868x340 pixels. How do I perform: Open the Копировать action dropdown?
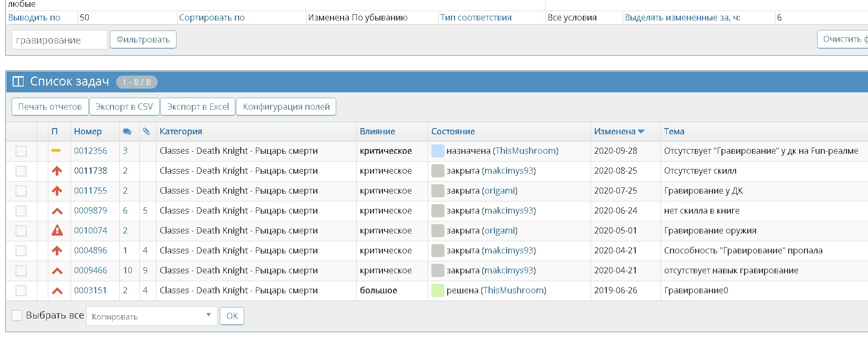click(x=151, y=316)
